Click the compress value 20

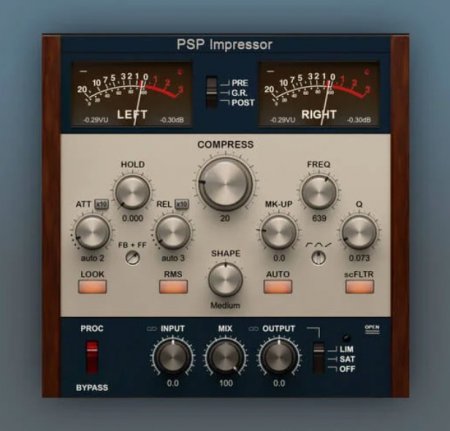(x=225, y=218)
